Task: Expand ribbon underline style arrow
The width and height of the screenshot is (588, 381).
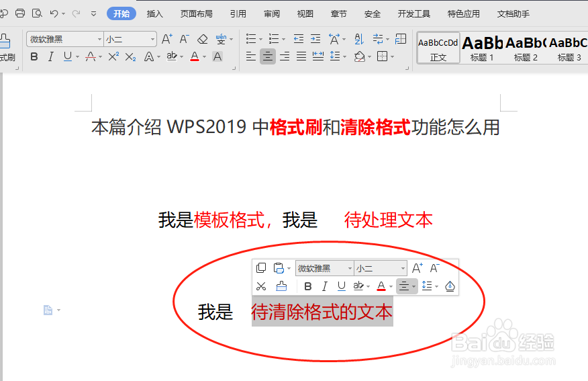Action: tap(78, 57)
